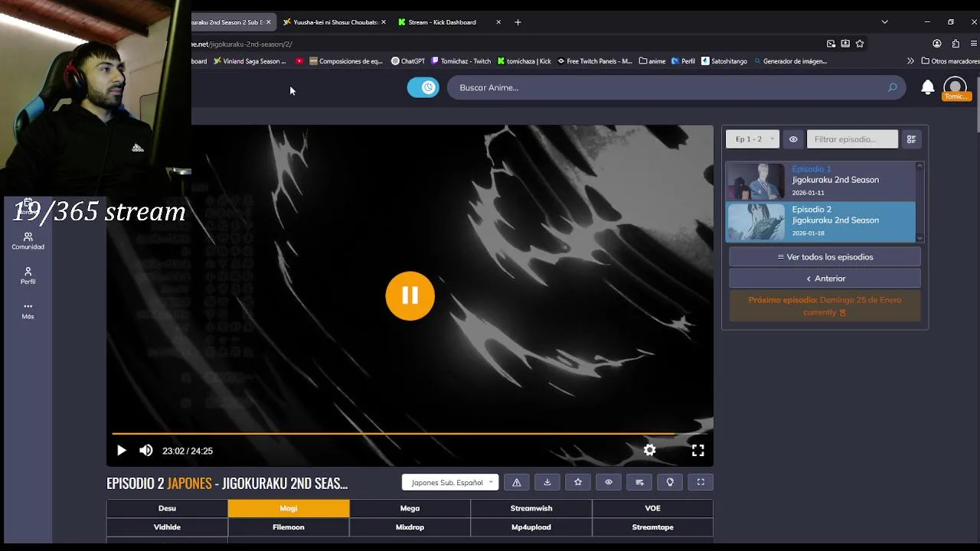980x551 pixels.
Task: Select the Streamtape server
Action: pyautogui.click(x=652, y=527)
